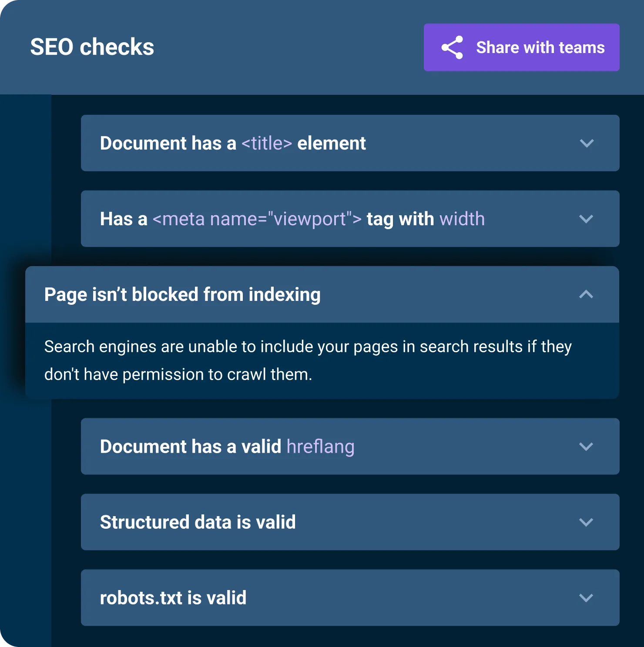Expand the meta viewport check using its chevron
Image resolution: width=644 pixels, height=647 pixels.
pyautogui.click(x=587, y=219)
